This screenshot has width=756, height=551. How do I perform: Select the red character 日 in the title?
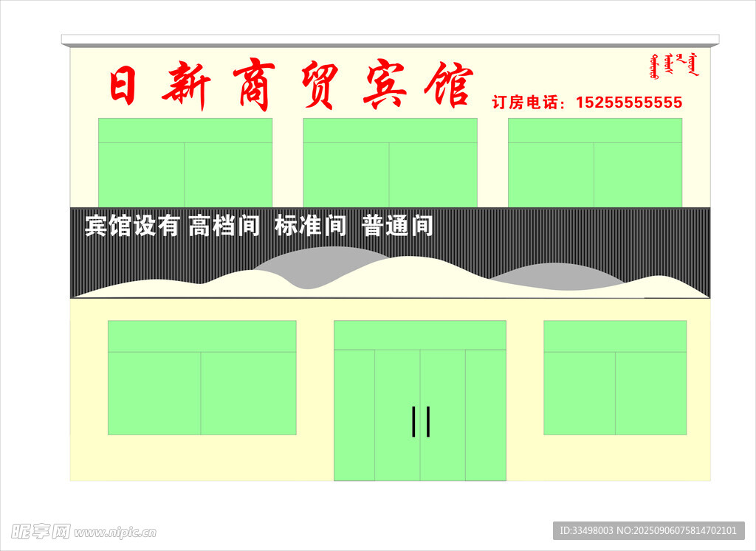point(123,86)
